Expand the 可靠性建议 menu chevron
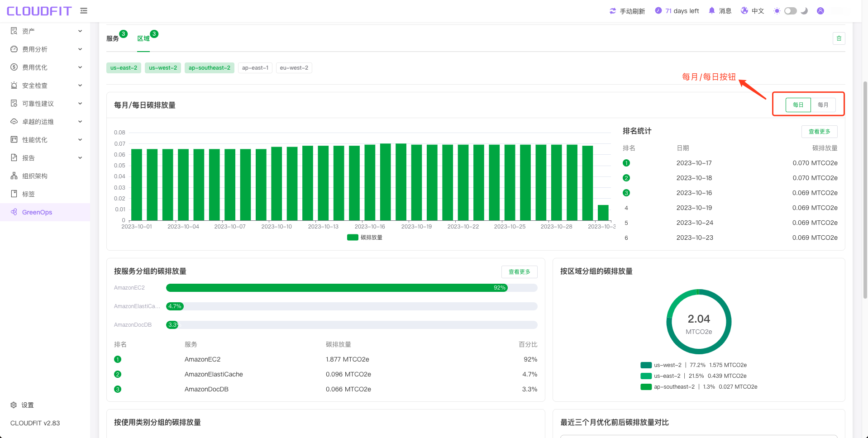 click(x=80, y=103)
